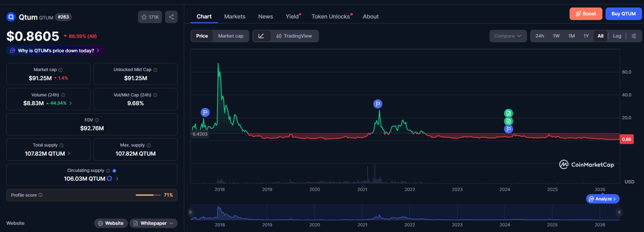Switch chart to Market cap view
This screenshot has width=644, height=232.
click(230, 36)
